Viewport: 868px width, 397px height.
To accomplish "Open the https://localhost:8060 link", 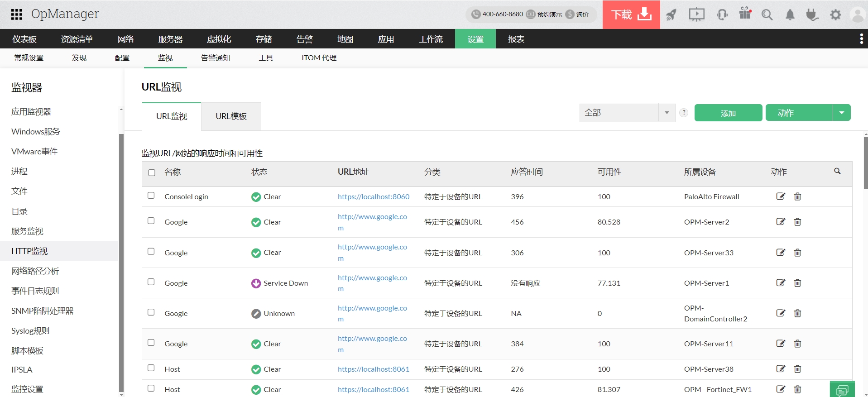I will pyautogui.click(x=373, y=196).
